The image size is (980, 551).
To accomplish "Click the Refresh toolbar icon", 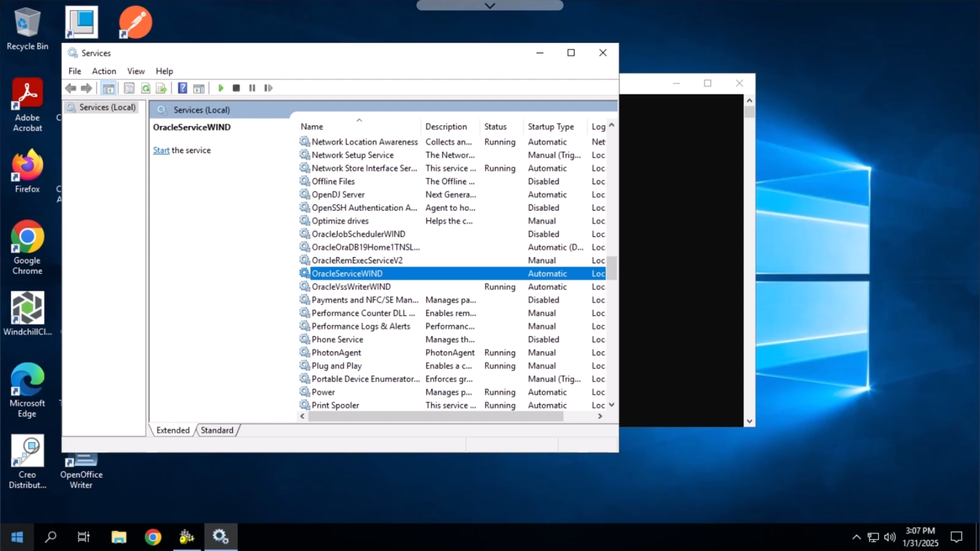I will (145, 88).
